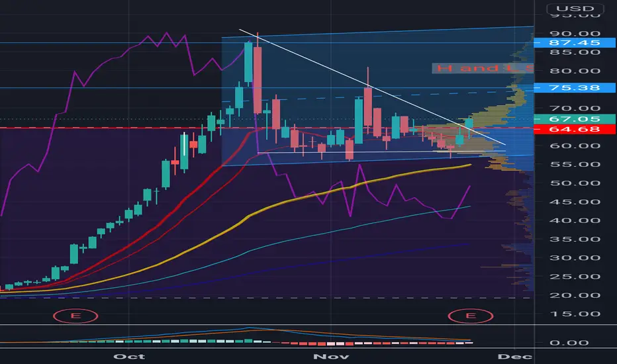Click the 30.00 price axis label
The height and width of the screenshot is (364, 617).
(575, 257)
